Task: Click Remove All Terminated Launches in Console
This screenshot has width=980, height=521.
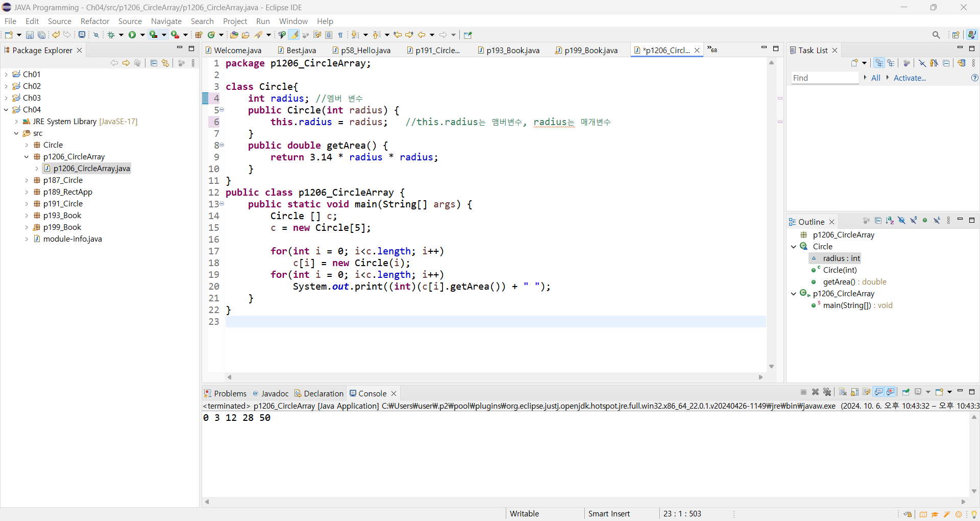Action: coord(827,392)
